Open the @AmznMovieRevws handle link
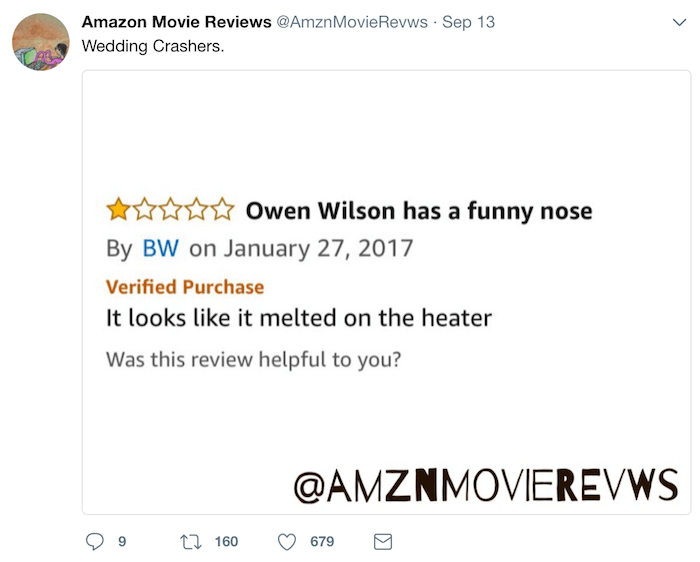The image size is (700, 562). [x=352, y=22]
